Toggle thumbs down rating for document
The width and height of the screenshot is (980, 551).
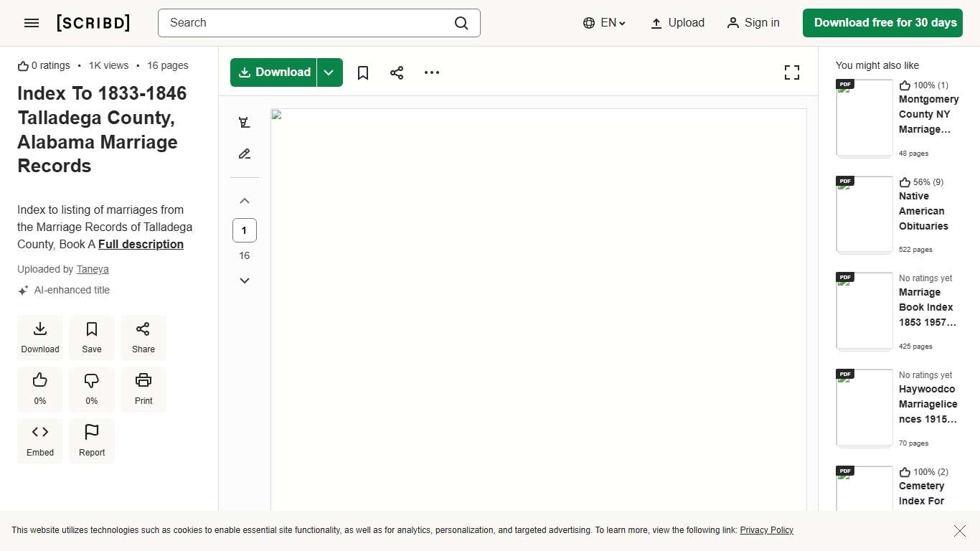[x=92, y=389]
